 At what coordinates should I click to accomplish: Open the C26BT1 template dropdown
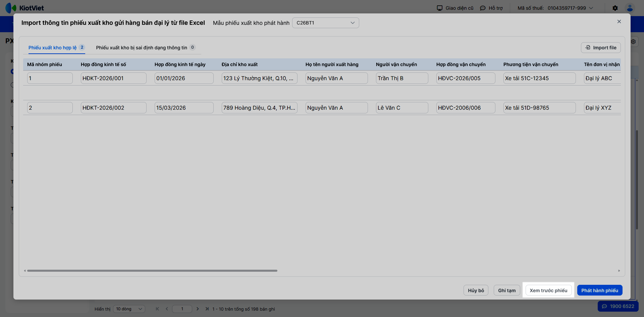[x=325, y=23]
